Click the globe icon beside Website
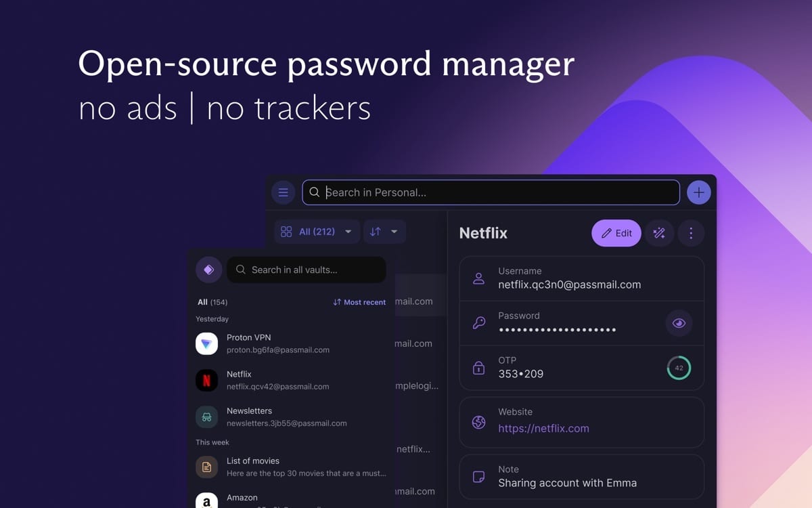This screenshot has height=508, width=812. coord(479,422)
